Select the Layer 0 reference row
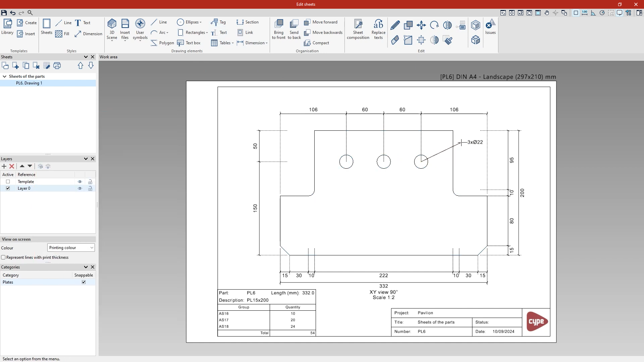Screen dimensions: 644x362 click(x=48, y=188)
